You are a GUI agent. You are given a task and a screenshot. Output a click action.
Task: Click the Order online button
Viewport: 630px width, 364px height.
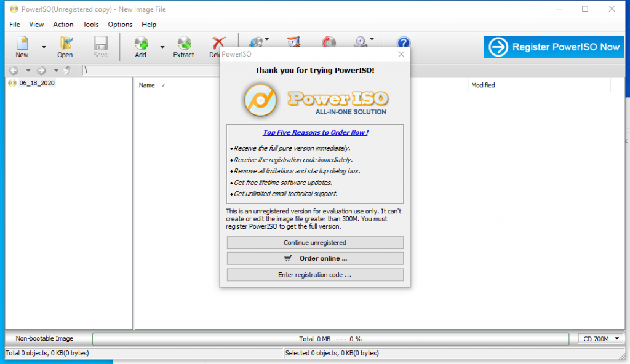(315, 258)
